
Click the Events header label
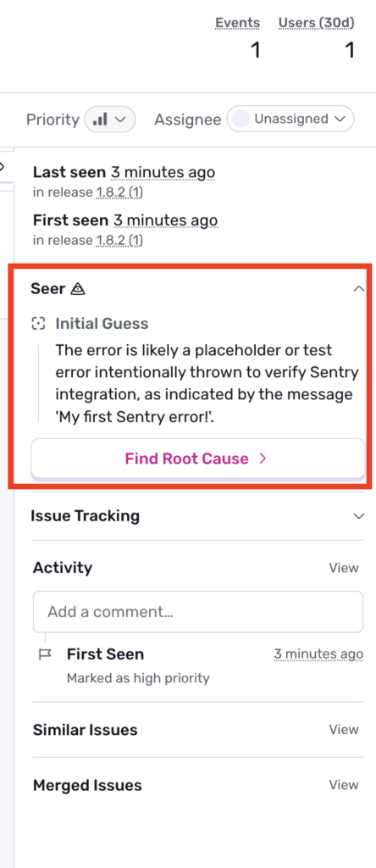(x=238, y=23)
